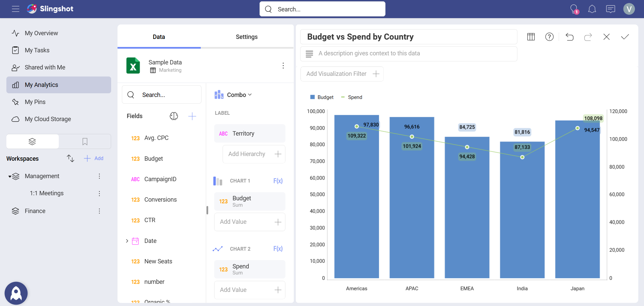
Task: Expand the Date field
Action: tap(127, 241)
